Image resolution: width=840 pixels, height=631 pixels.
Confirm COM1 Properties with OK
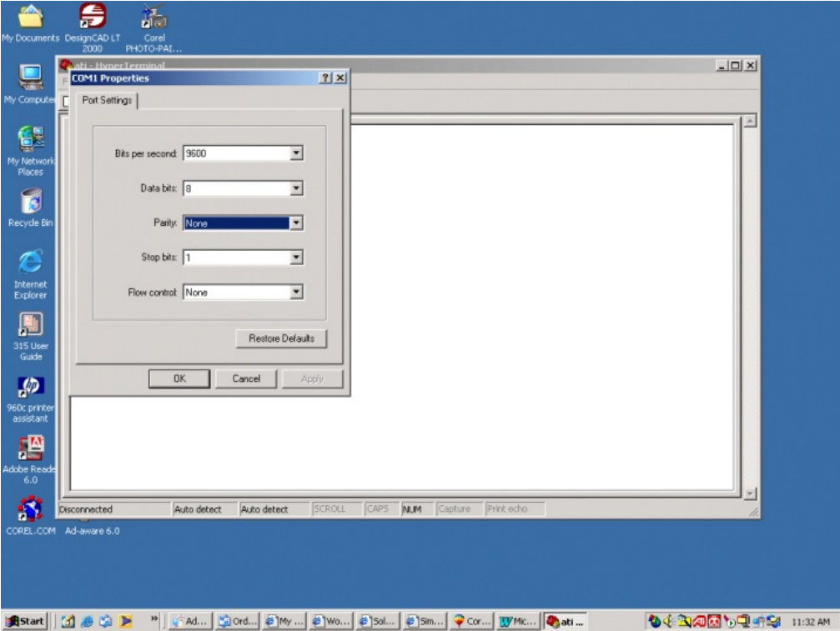click(179, 378)
